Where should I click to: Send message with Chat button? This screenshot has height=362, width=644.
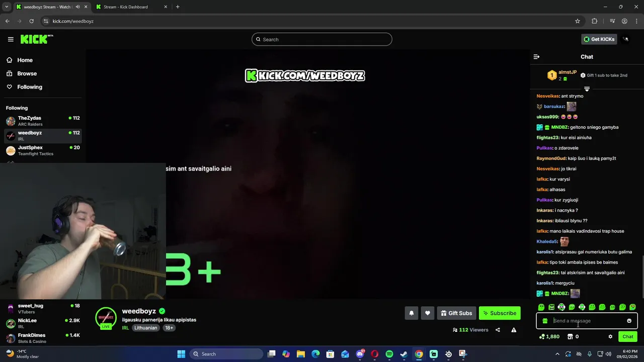pos(628,337)
